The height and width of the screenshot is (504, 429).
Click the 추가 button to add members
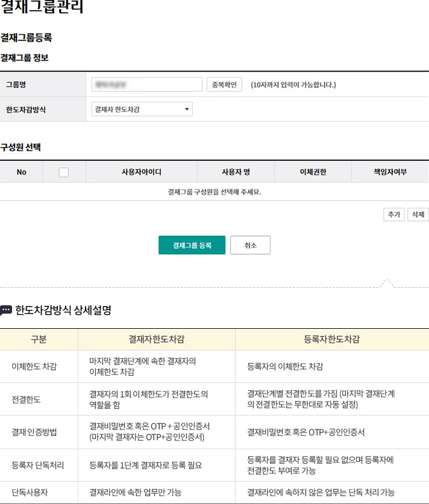tap(393, 214)
